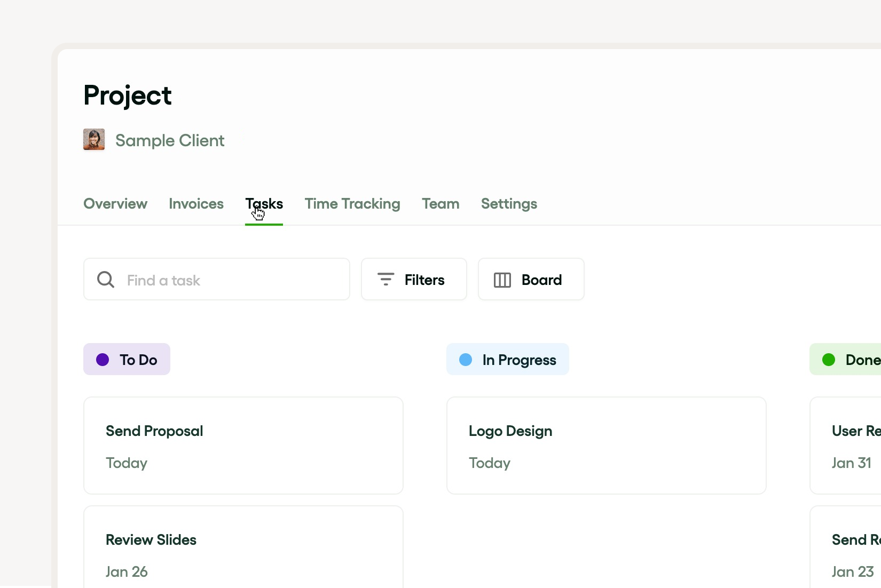Viewport: 881px width, 588px height.
Task: Open the Settings tab
Action: [509, 204]
